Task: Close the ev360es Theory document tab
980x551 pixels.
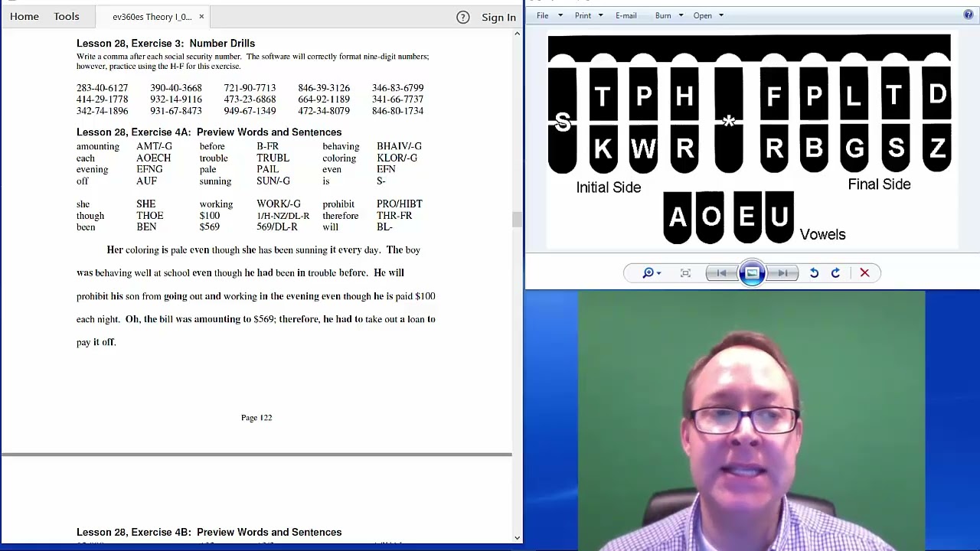Action: 201,17
